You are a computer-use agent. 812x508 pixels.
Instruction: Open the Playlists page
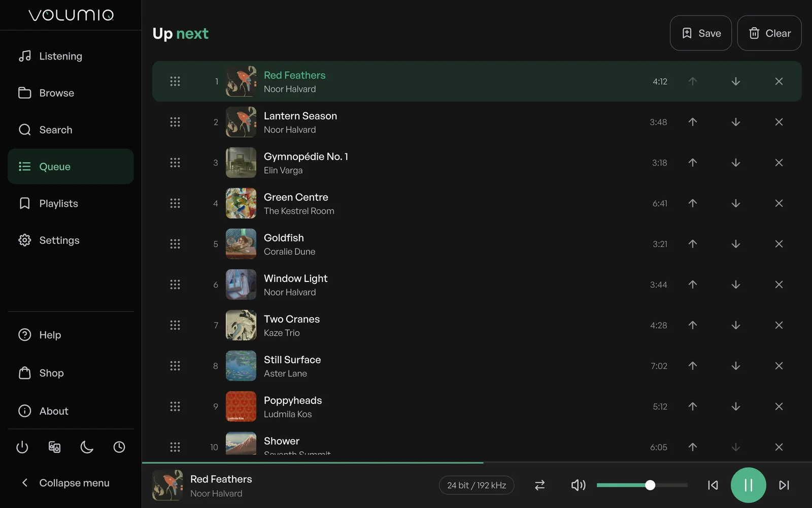point(71,203)
